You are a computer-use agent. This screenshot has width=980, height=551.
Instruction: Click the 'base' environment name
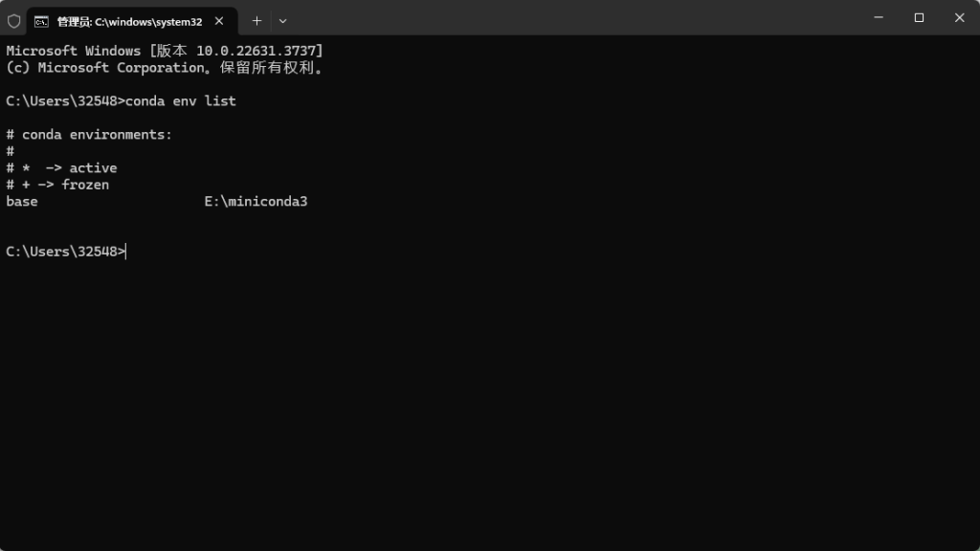(22, 202)
